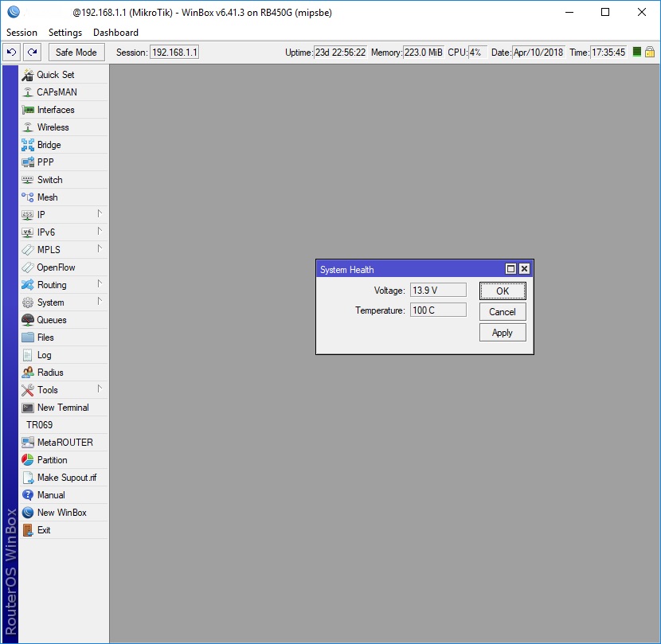Click the Wireless antenna icon
Screen dimensions: 661x644
(x=27, y=127)
